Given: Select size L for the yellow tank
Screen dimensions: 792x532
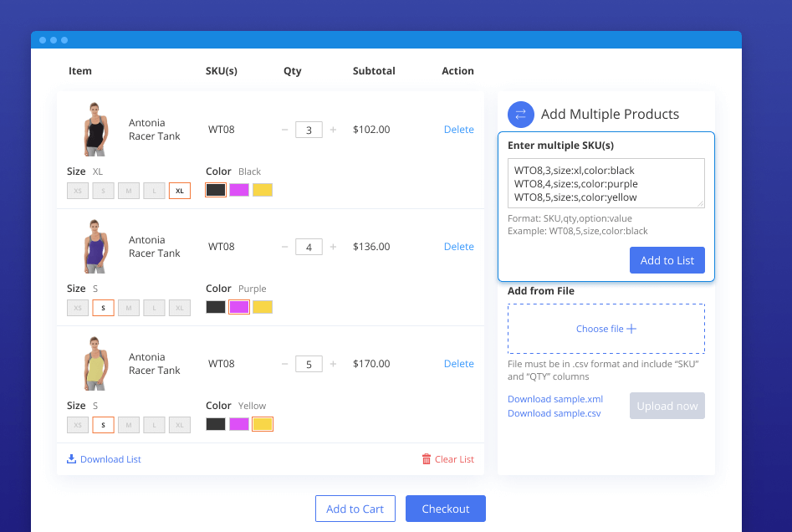Looking at the screenshot, I should [x=154, y=425].
